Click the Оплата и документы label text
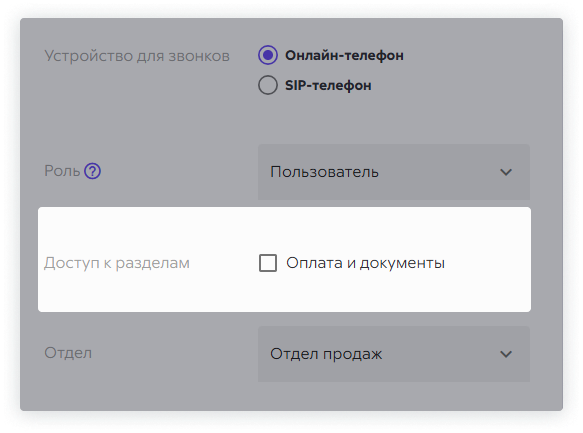The image size is (583, 433). [x=365, y=263]
